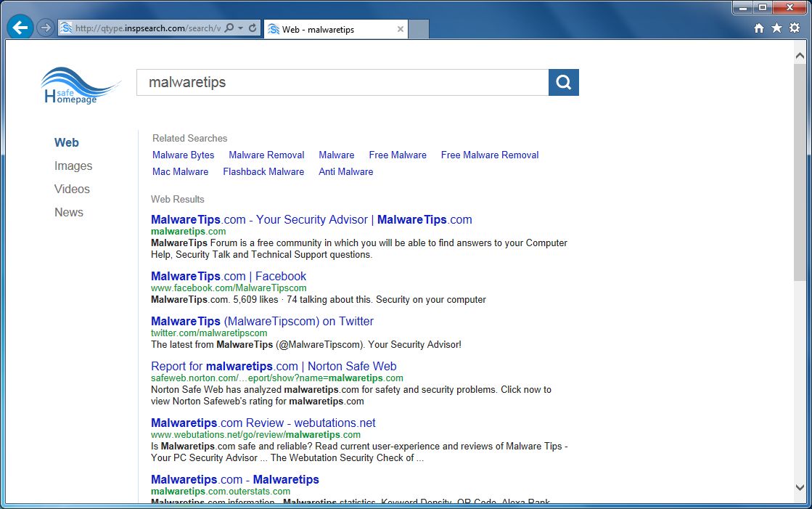Click the forward navigation arrow
This screenshot has height=509, width=812.
pyautogui.click(x=45, y=27)
